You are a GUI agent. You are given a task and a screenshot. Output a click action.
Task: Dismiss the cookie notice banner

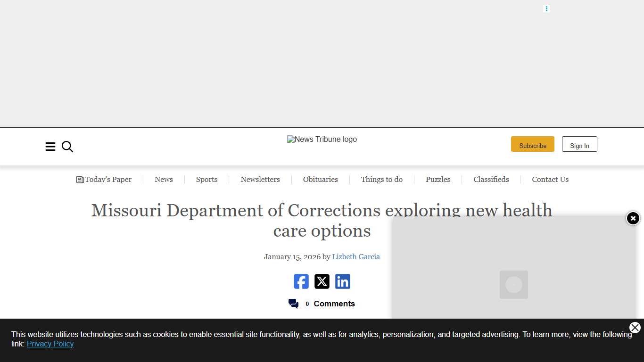[635, 328]
